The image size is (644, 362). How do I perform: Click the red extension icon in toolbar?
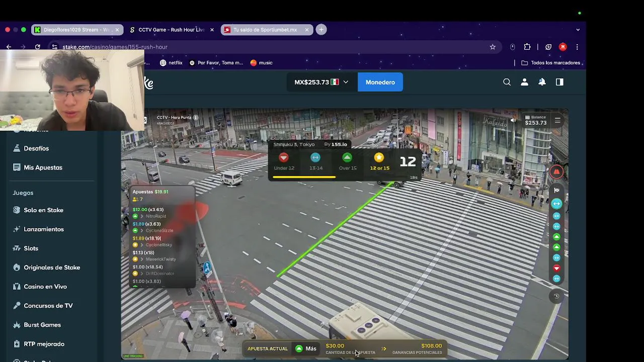click(x=562, y=47)
